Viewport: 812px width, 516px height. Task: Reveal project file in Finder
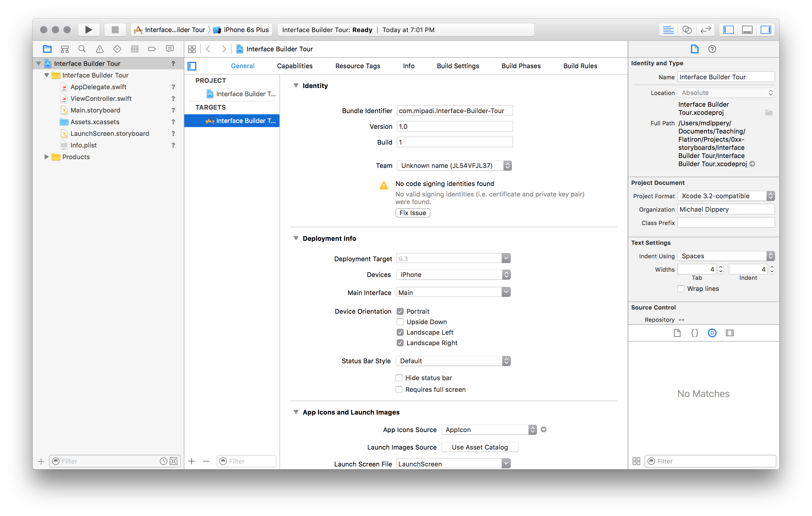click(x=752, y=164)
